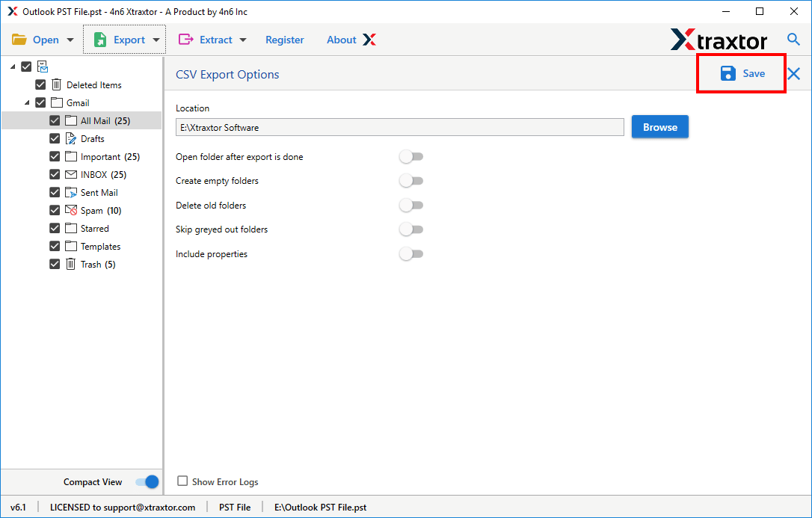Uncheck the Drafts folder checkbox
This screenshot has height=518, width=812.
coord(54,138)
